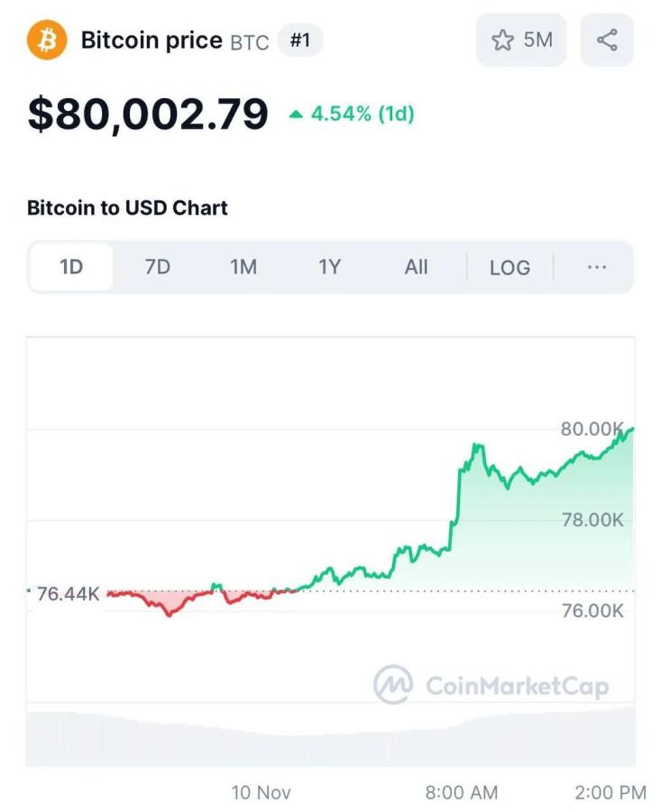Viewport: 661px width, 812px height.
Task: Click the orange Bitcoin logo icon
Action: coord(47,40)
